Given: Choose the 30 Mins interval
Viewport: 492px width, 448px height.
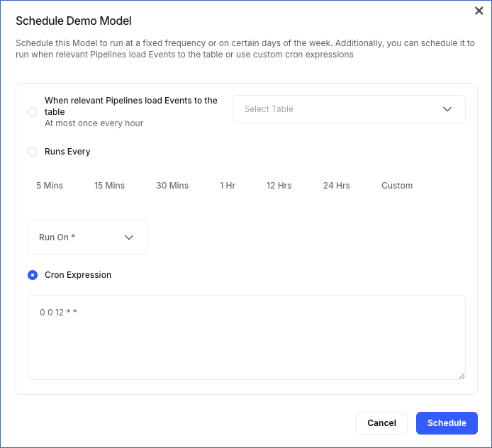Looking at the screenshot, I should click(172, 186).
